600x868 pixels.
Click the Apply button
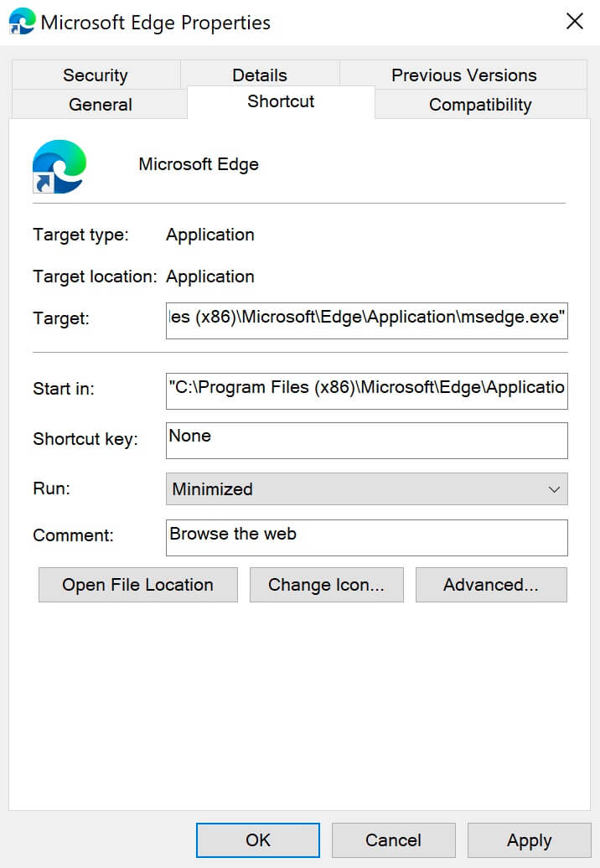529,840
